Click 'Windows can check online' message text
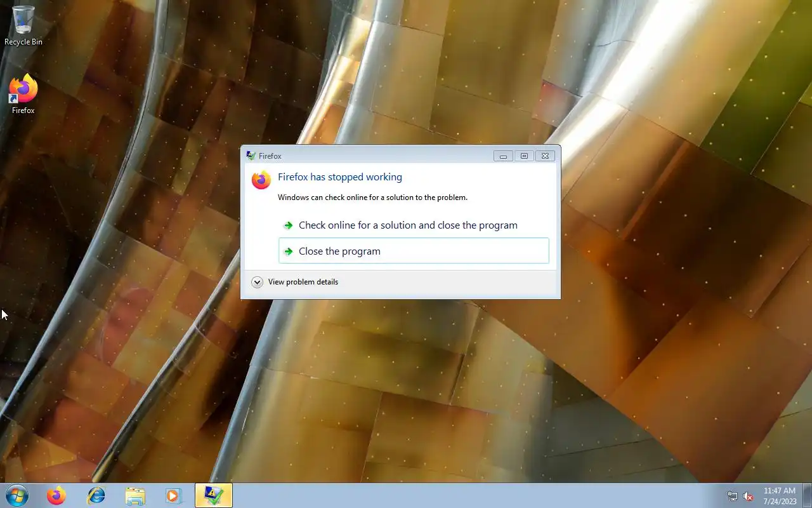The height and width of the screenshot is (508, 812). (372, 197)
